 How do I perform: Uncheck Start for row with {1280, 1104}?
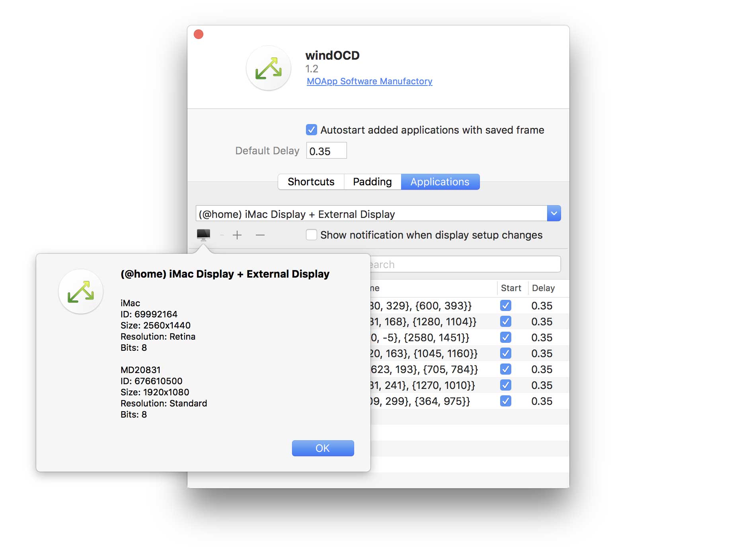(506, 321)
